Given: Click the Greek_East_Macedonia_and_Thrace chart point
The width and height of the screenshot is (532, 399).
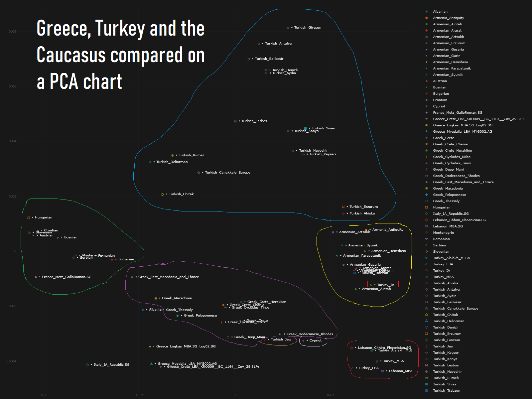Looking at the screenshot, I should point(132,277).
